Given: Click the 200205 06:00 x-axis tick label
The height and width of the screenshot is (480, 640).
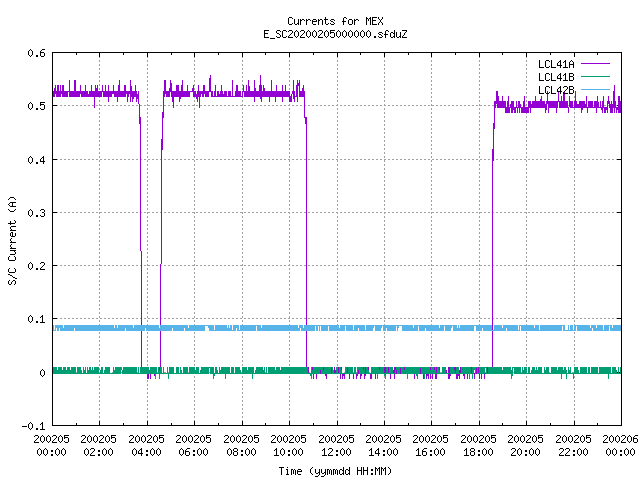Looking at the screenshot, I should click(x=193, y=445).
